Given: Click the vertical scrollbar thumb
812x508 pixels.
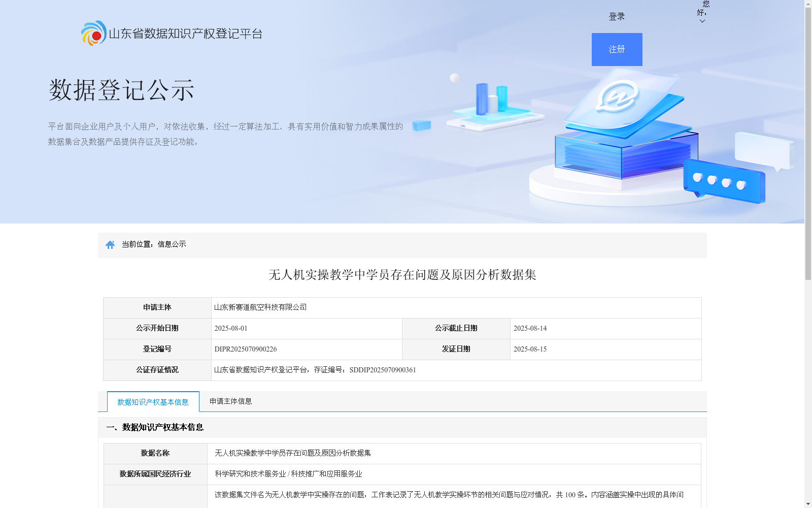Looking at the screenshot, I should point(808,144).
